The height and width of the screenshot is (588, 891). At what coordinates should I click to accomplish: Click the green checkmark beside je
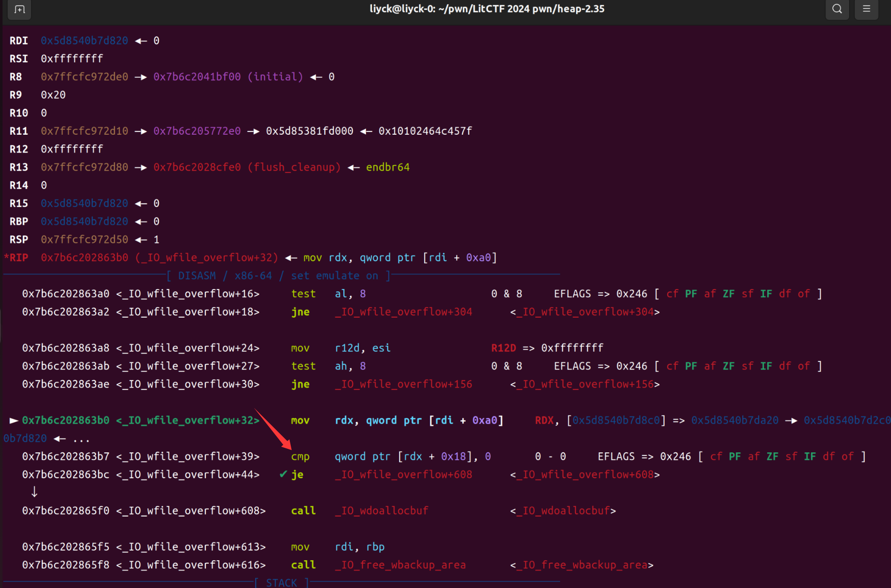(x=283, y=474)
